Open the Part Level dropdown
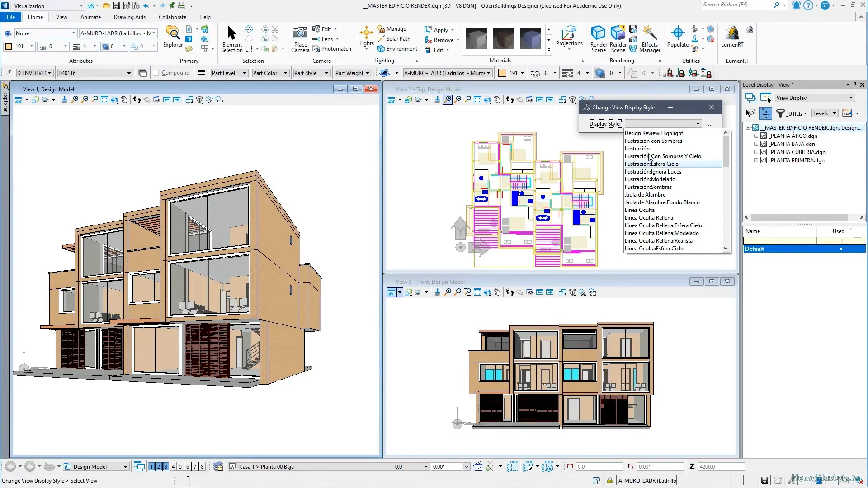 [244, 73]
